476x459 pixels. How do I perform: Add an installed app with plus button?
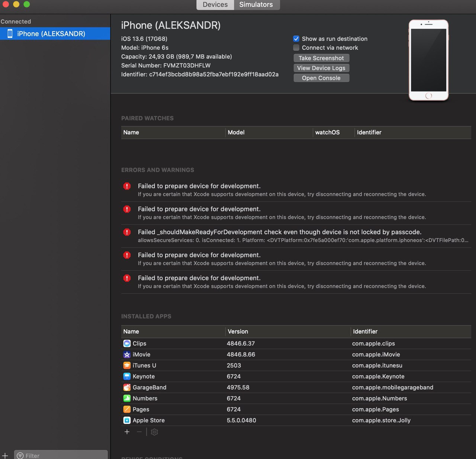(127, 432)
